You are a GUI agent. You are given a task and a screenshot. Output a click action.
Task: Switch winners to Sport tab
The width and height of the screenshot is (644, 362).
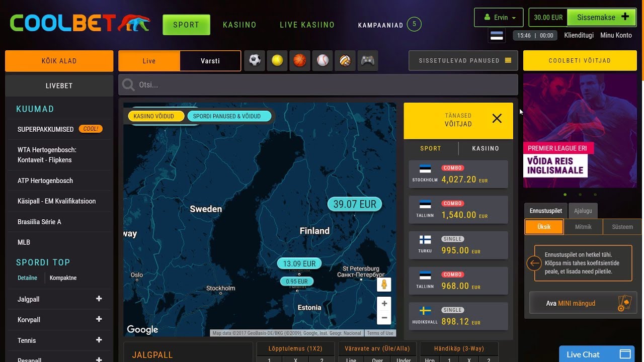point(431,148)
